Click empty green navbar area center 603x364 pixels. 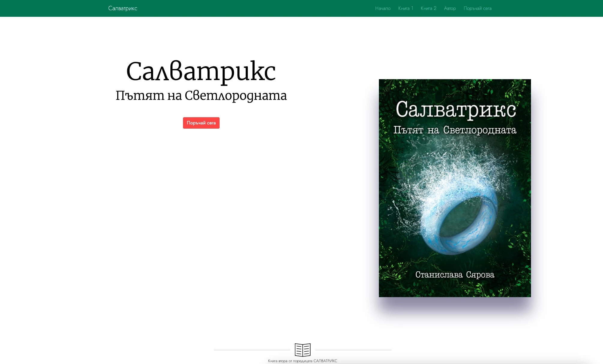255,8
